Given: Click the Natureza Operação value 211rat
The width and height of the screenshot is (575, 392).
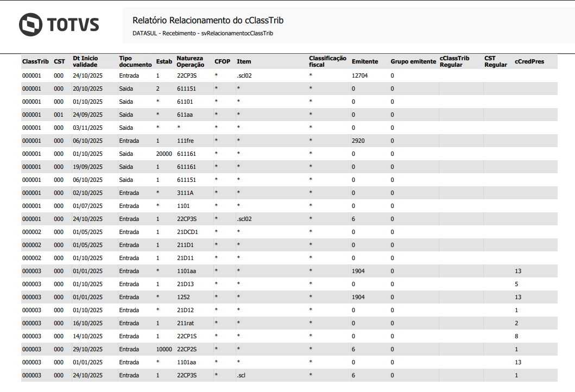Looking at the screenshot, I should [x=186, y=324].
